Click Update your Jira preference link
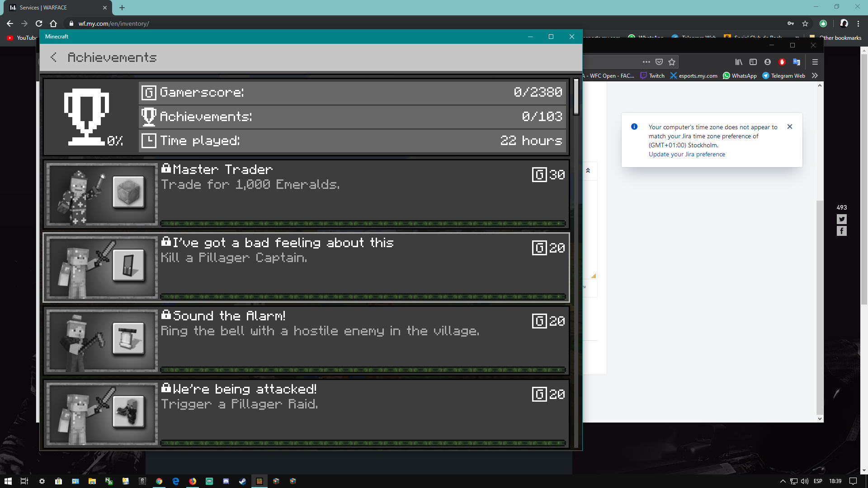 (x=687, y=154)
